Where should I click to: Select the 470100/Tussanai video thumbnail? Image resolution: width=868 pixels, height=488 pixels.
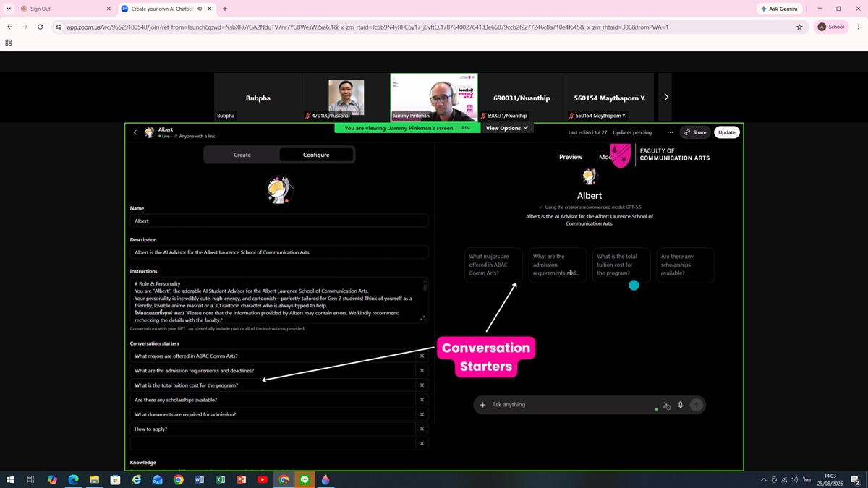tap(346, 97)
